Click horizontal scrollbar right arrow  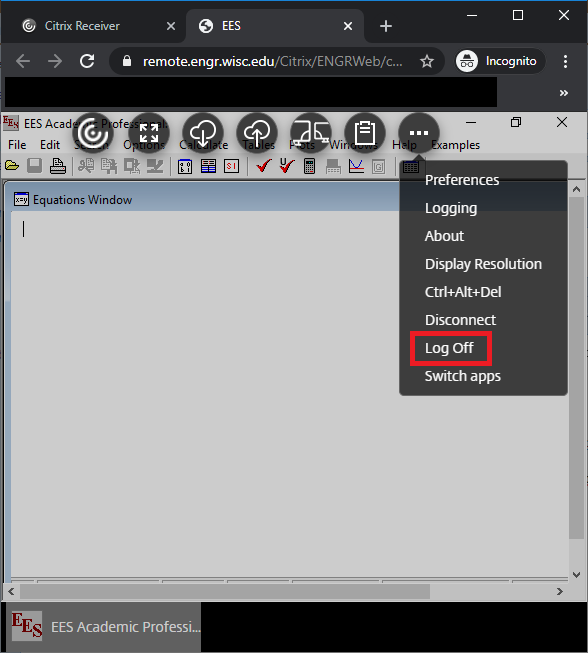(x=560, y=591)
